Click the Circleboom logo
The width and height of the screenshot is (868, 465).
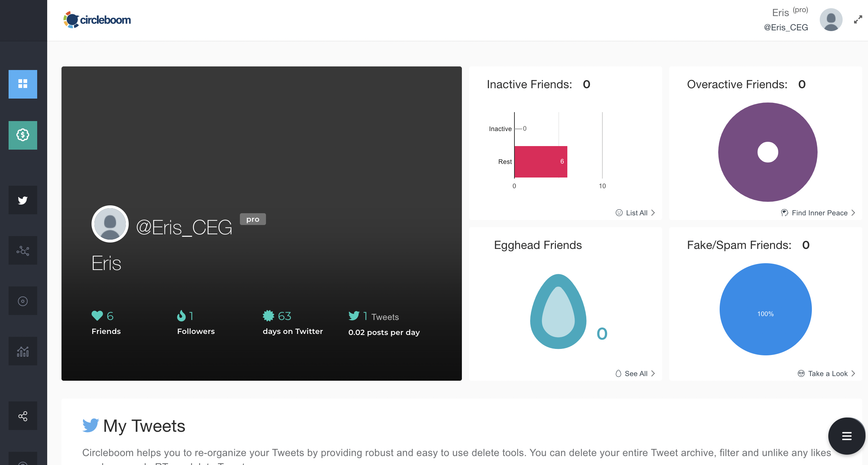tap(97, 20)
